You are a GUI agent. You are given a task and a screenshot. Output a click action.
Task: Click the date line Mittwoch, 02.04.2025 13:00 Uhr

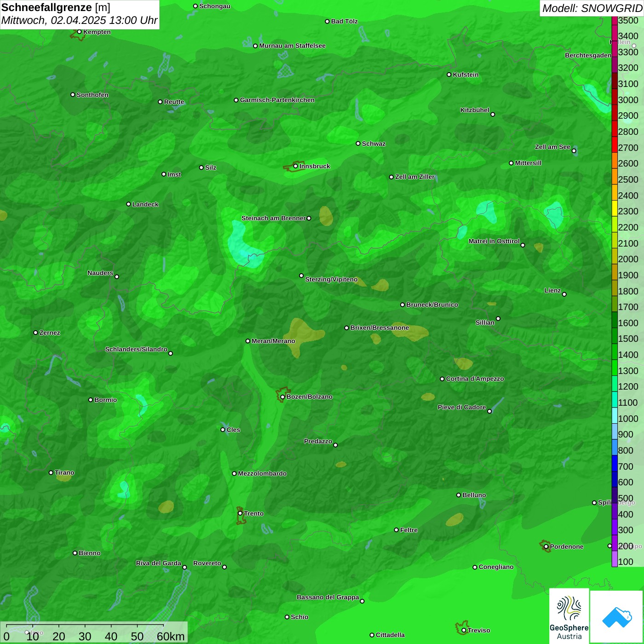coord(79,20)
